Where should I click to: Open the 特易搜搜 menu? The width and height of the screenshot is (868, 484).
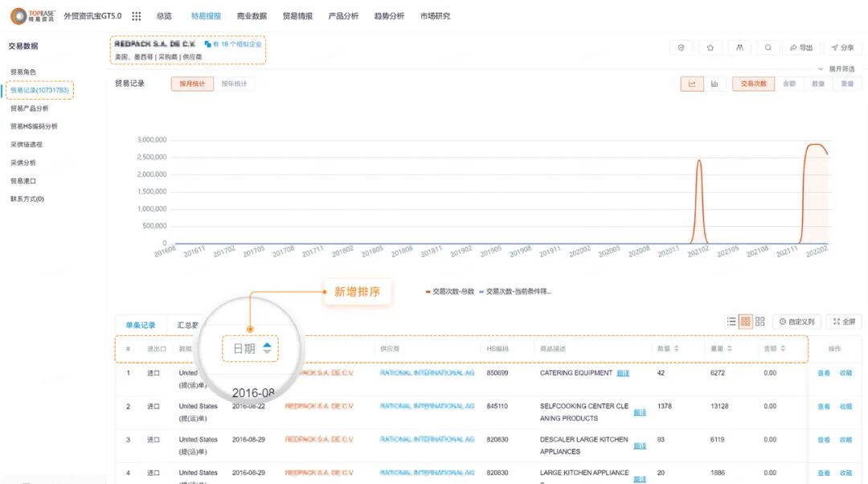(206, 16)
